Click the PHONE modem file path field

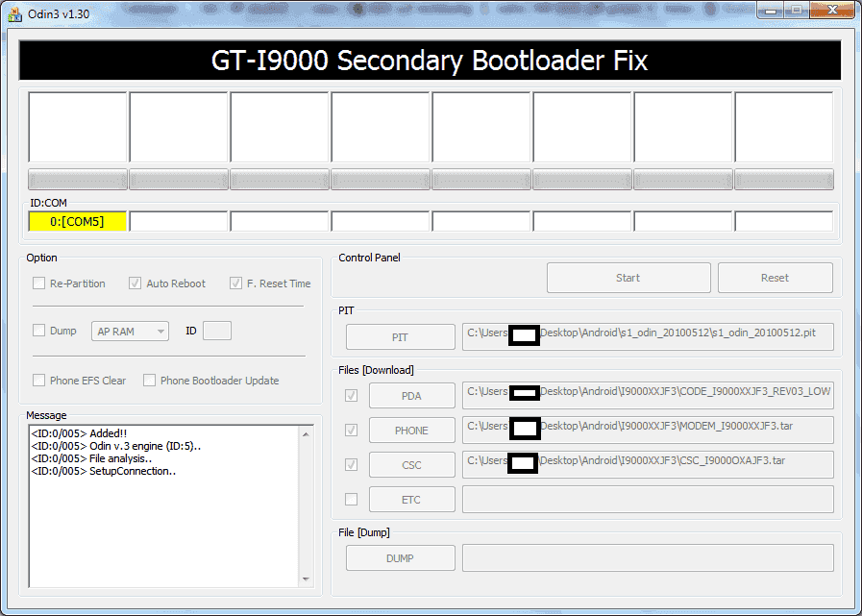[648, 431]
